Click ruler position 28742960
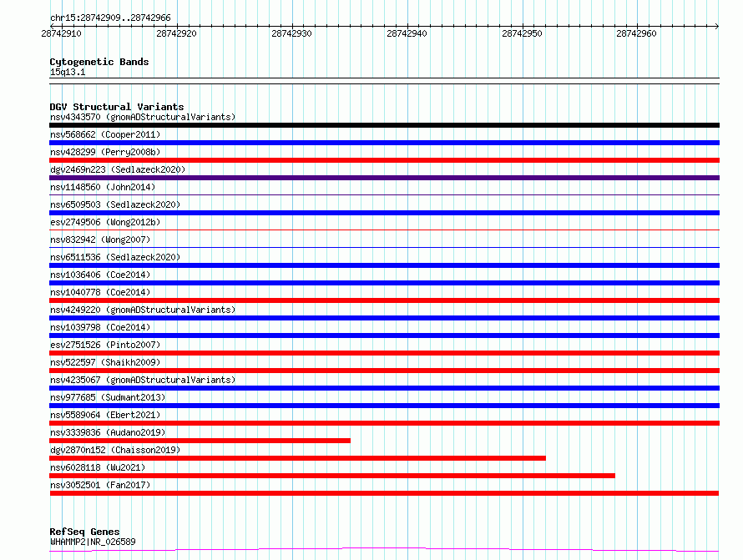Image resolution: width=743 pixels, height=560 pixels. (x=636, y=33)
